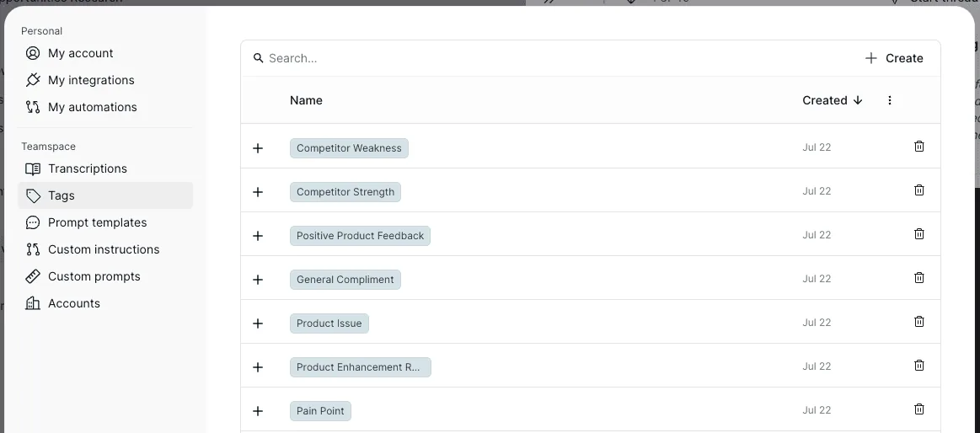Select the Product Issue tag chip
Screen dimensions: 980x433
329,323
